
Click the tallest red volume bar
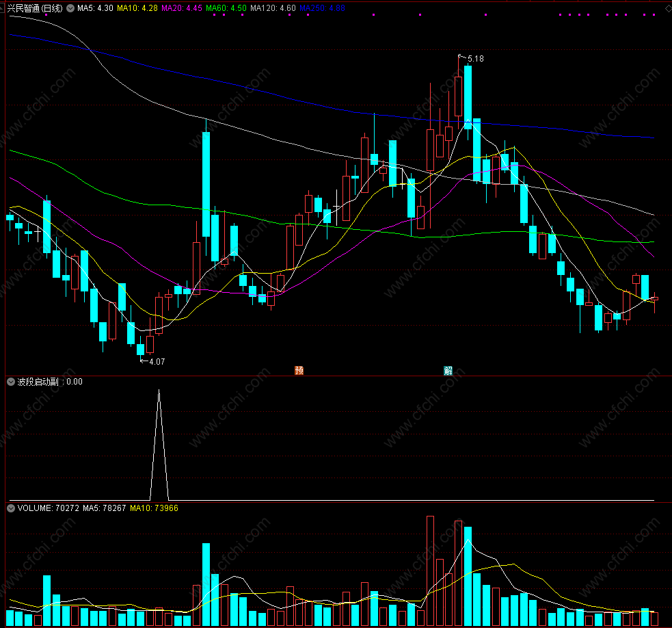point(430,571)
